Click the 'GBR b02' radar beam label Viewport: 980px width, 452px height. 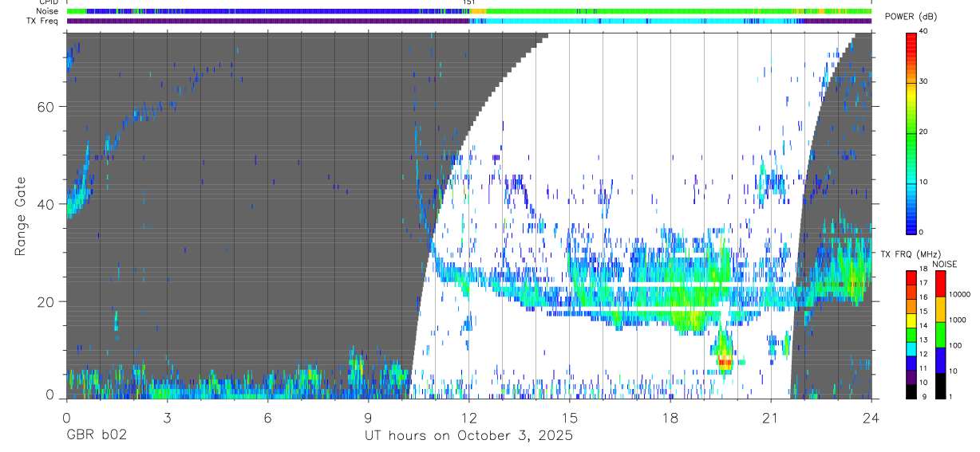point(97,436)
